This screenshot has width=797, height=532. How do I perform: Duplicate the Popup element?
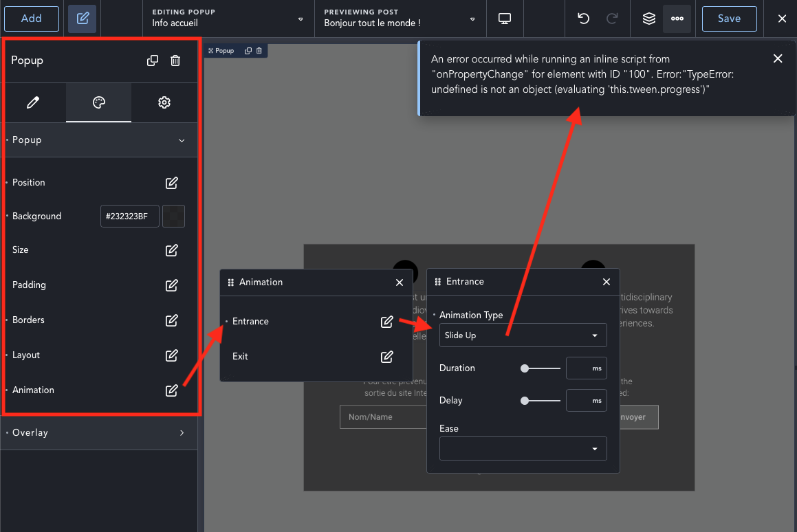coord(152,60)
